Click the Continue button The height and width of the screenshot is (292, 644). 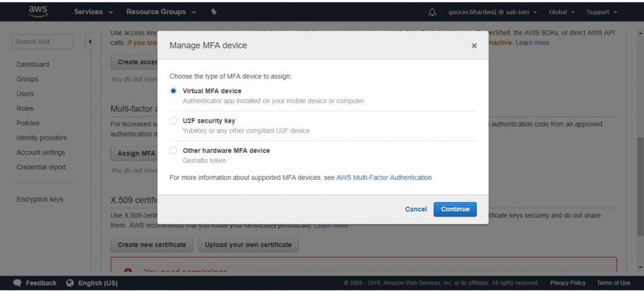(455, 210)
